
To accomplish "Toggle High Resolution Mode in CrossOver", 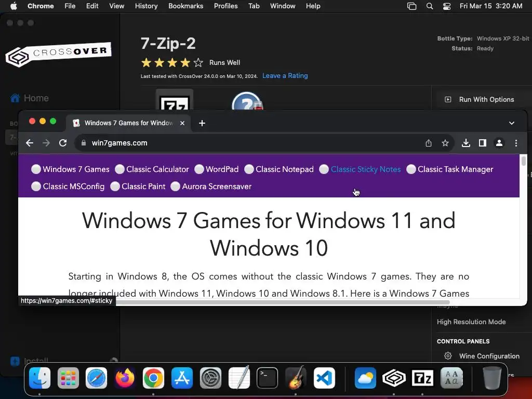I will [471, 322].
